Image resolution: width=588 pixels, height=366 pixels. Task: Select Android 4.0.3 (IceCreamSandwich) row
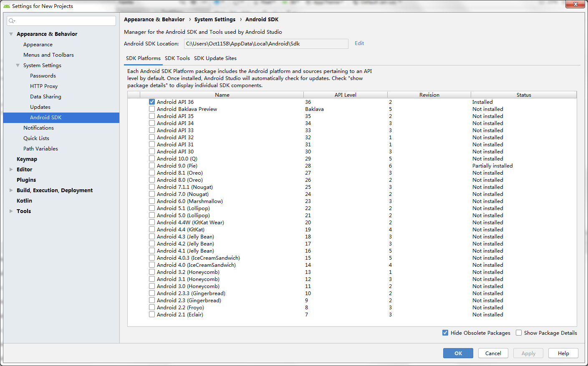(198, 258)
